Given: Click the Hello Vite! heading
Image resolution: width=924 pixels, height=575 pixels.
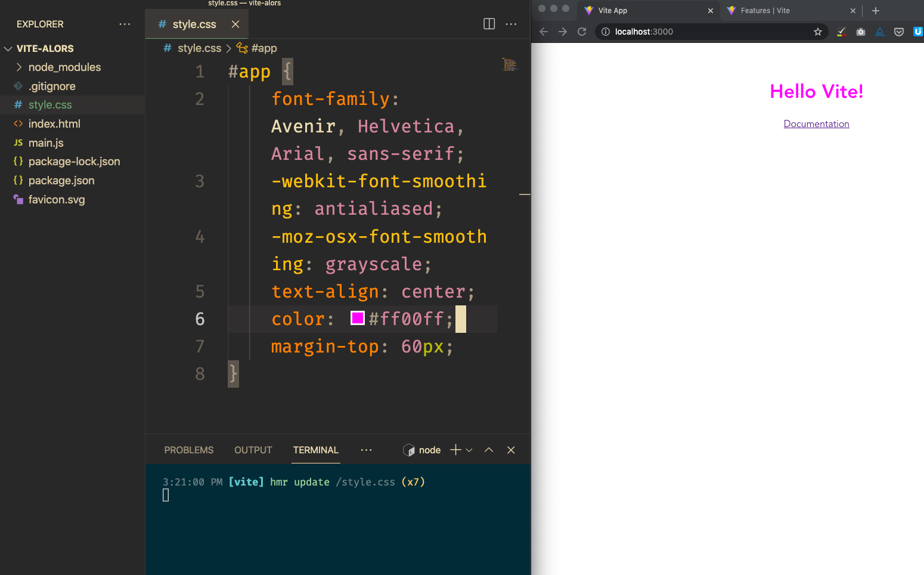Looking at the screenshot, I should 816,91.
